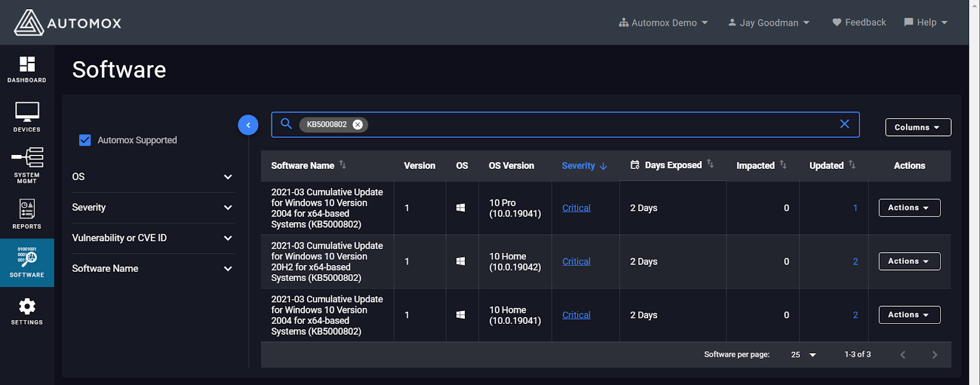Click Critical link in 20H2 row
Screen dimensions: 980x385
click(x=576, y=261)
